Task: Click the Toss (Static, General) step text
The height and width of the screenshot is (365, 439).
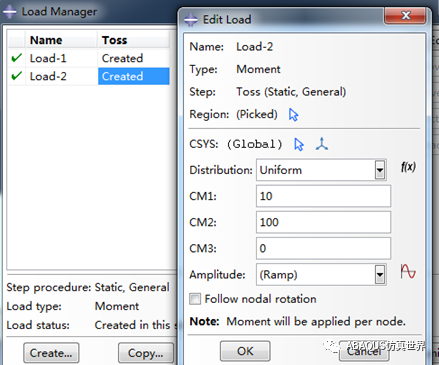Action: (291, 92)
